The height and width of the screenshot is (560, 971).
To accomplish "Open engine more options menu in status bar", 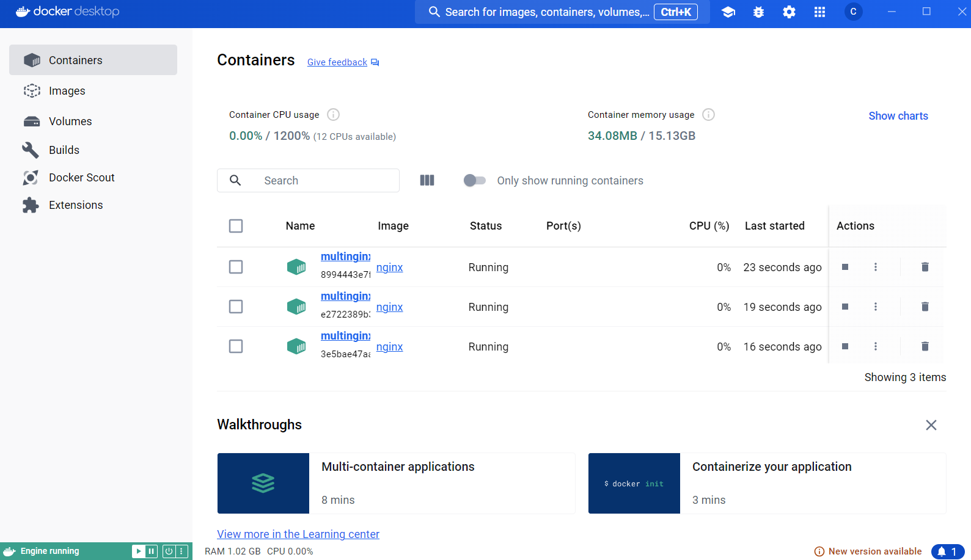I will tap(181, 551).
